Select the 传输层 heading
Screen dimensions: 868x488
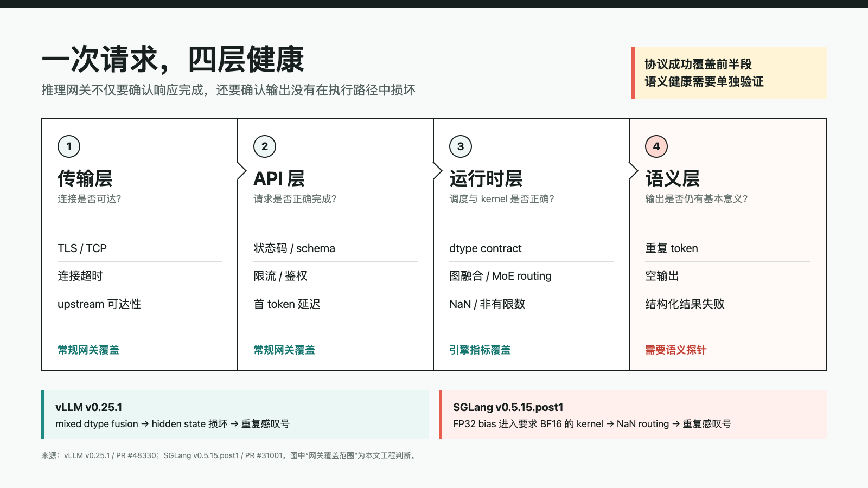[85, 178]
